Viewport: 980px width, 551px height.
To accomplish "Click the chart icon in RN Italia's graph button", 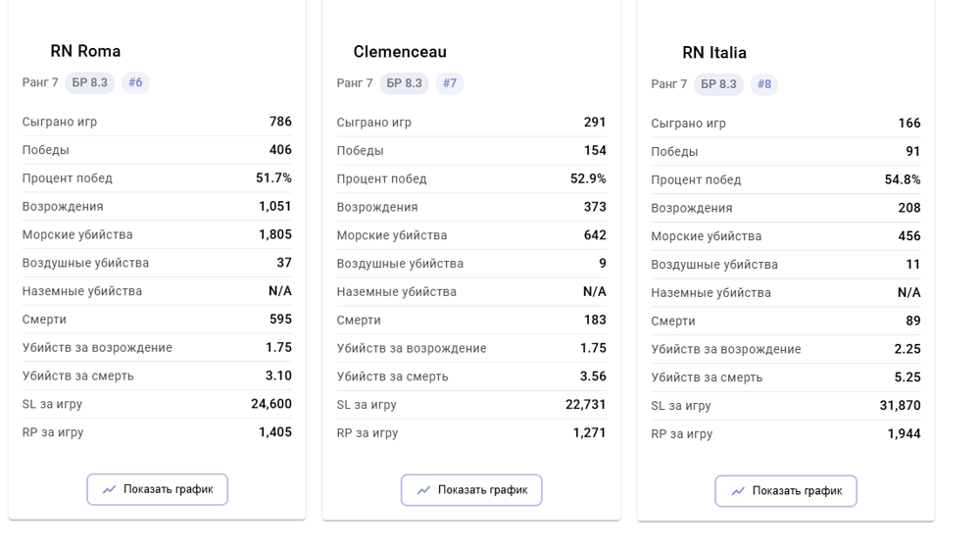I will coord(738,491).
